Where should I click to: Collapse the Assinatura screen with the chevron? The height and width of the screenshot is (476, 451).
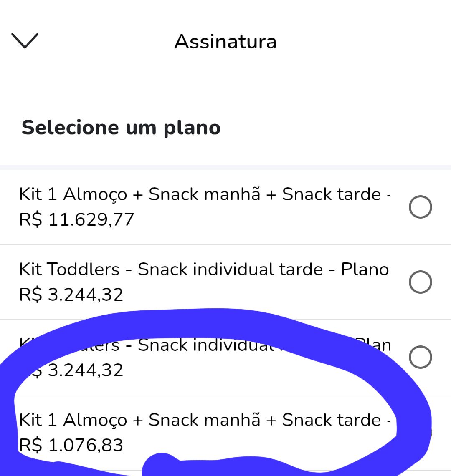[25, 41]
